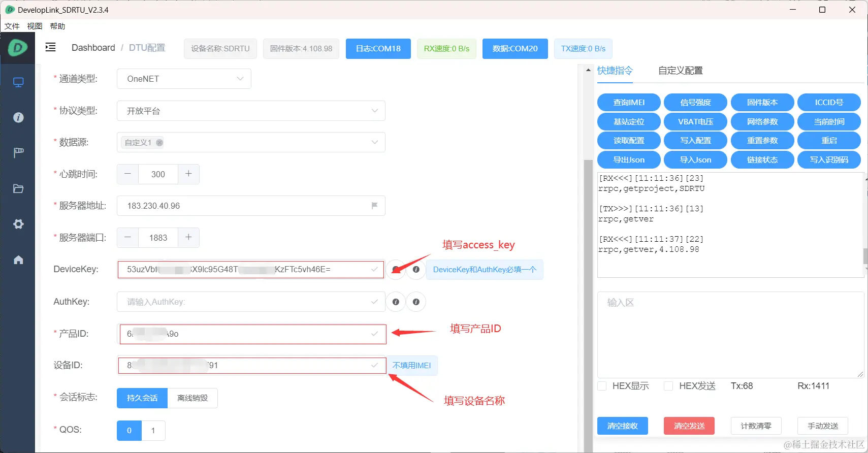Click 写入识别码 button
868x453 pixels.
pos(829,160)
